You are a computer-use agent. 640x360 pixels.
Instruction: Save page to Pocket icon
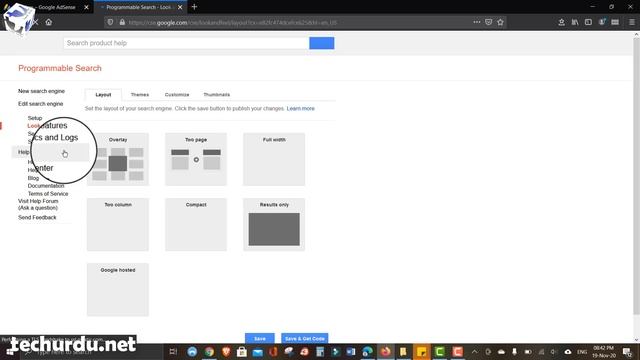click(489, 22)
